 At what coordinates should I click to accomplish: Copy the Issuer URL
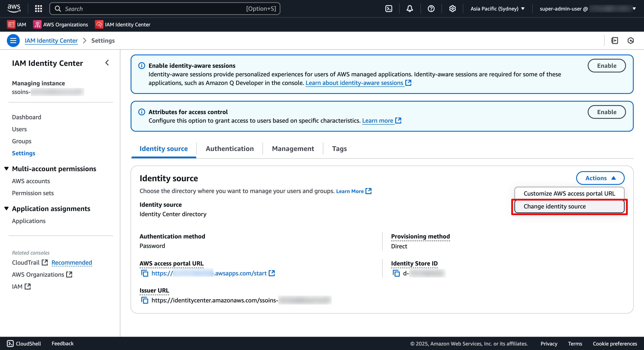(x=145, y=300)
